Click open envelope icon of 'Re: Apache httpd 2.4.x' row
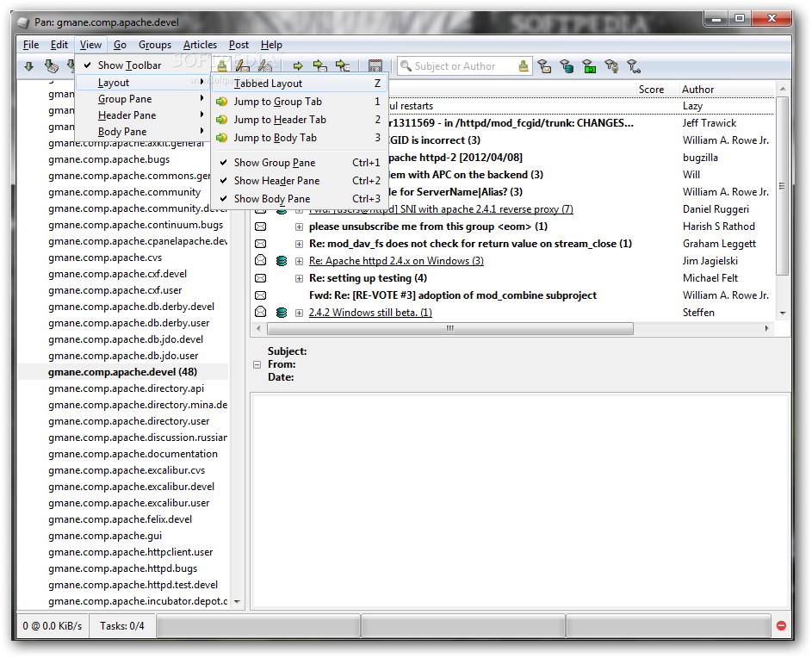Screen dimensions: 812x658 coord(261,261)
